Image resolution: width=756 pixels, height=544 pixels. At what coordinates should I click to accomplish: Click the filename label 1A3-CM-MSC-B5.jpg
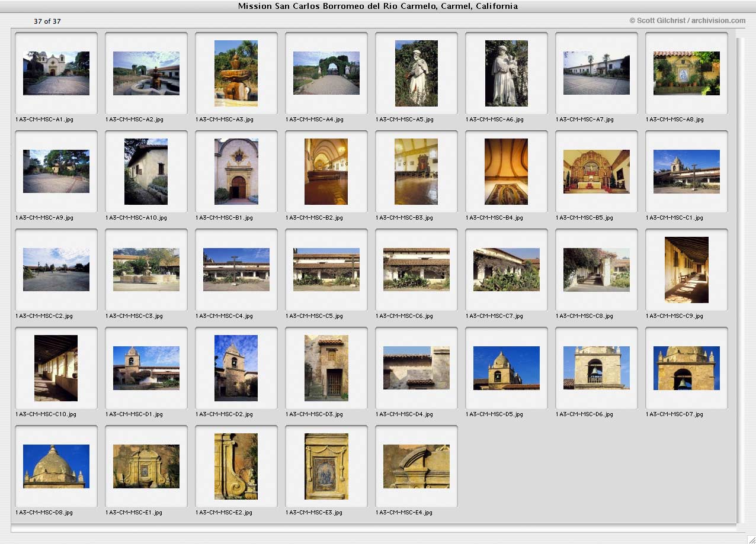click(x=585, y=218)
